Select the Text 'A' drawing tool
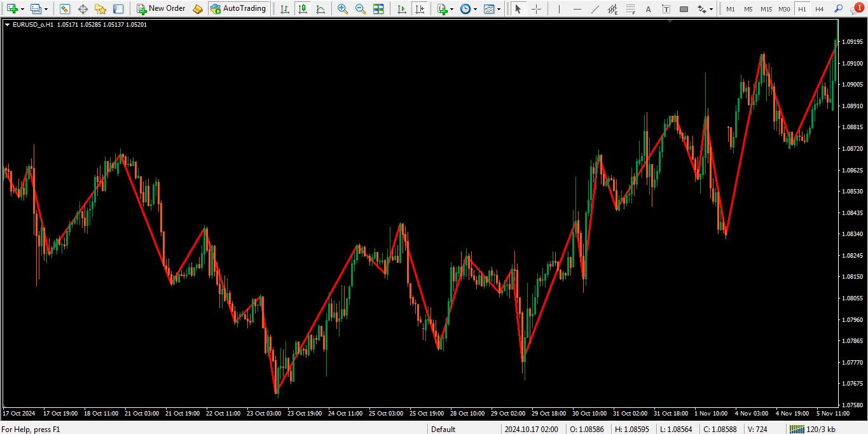 pyautogui.click(x=648, y=9)
